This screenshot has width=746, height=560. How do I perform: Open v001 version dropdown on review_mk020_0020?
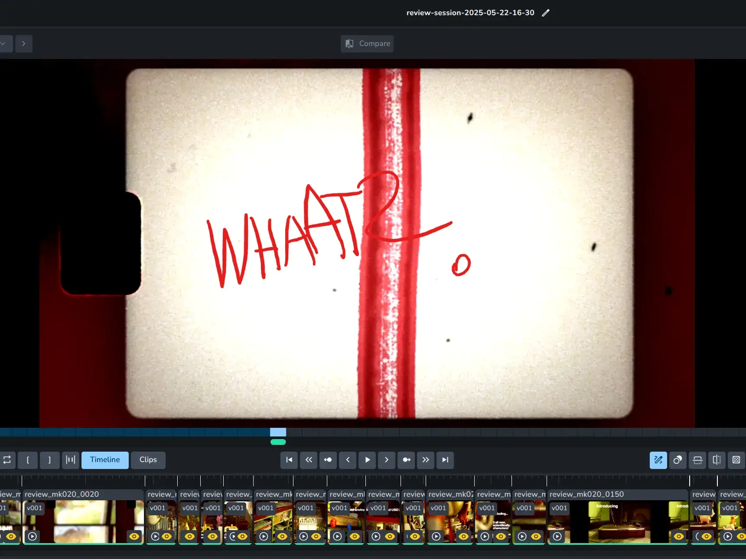(35, 508)
